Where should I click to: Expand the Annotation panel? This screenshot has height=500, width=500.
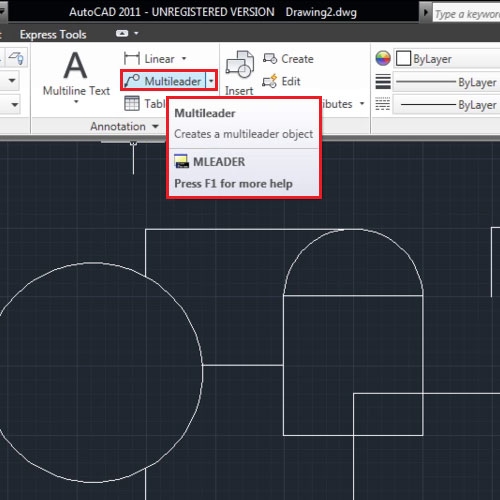124,127
